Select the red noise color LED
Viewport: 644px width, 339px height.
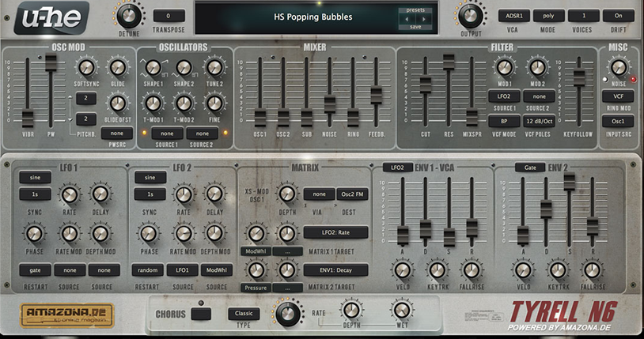tap(632, 79)
